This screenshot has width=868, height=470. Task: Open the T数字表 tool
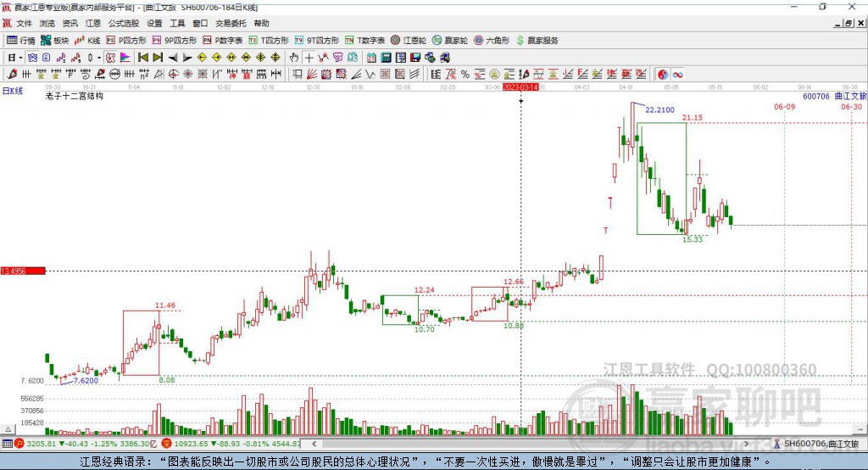click(x=364, y=41)
